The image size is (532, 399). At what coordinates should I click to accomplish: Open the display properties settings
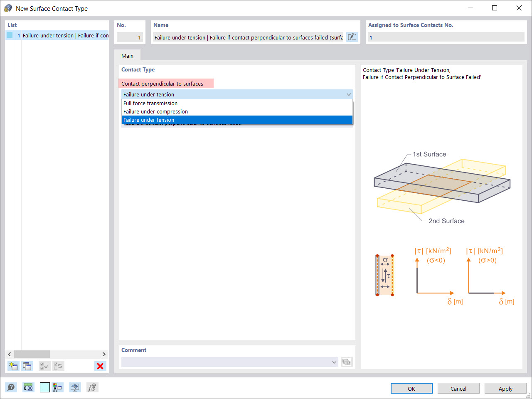coord(57,387)
